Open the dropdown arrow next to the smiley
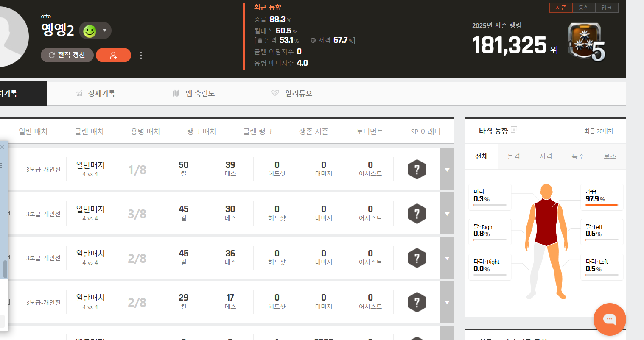This screenshot has height=340, width=644. (x=104, y=31)
